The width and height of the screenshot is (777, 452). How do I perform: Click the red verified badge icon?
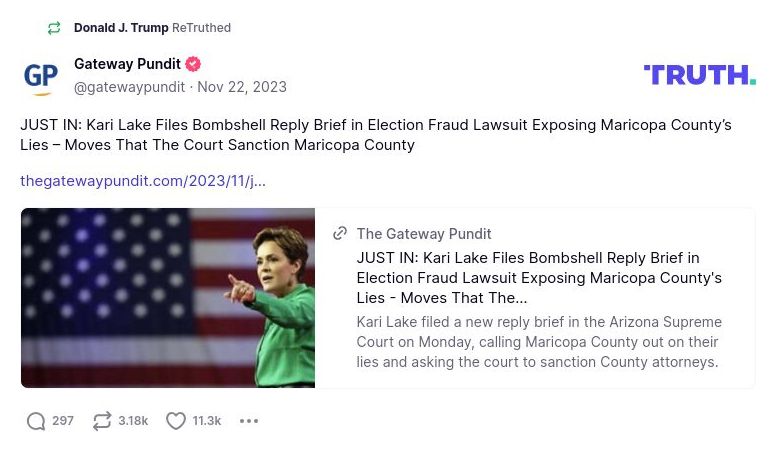[193, 64]
